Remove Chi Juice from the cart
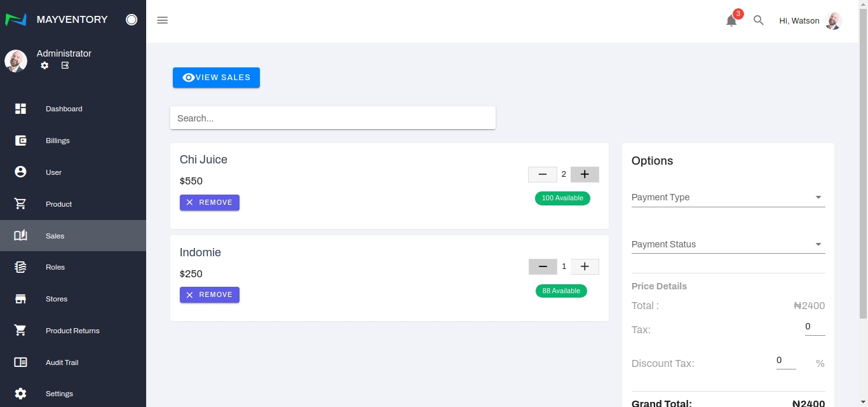The image size is (868, 407). click(210, 202)
